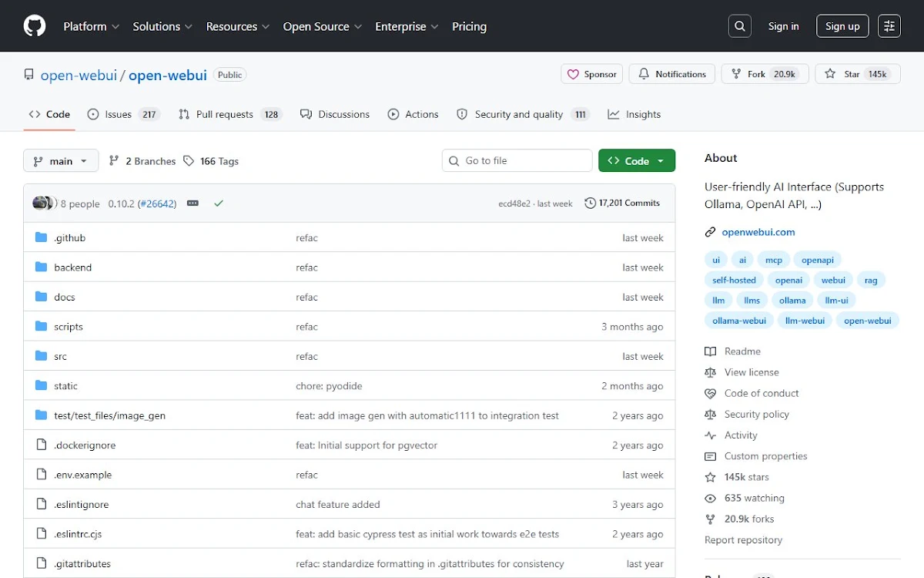
Task: Click the search magnifier icon
Action: tap(740, 26)
